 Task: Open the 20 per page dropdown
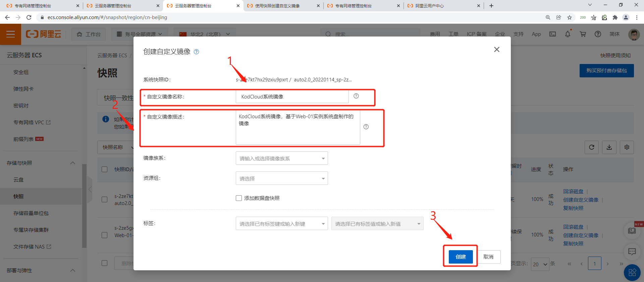pos(540,264)
